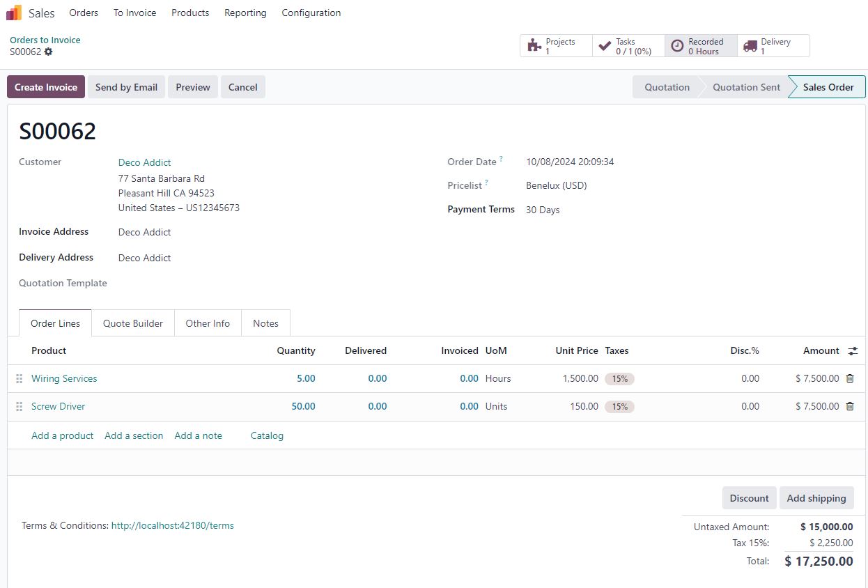
Task: Click Add a product link
Action: pyautogui.click(x=62, y=435)
